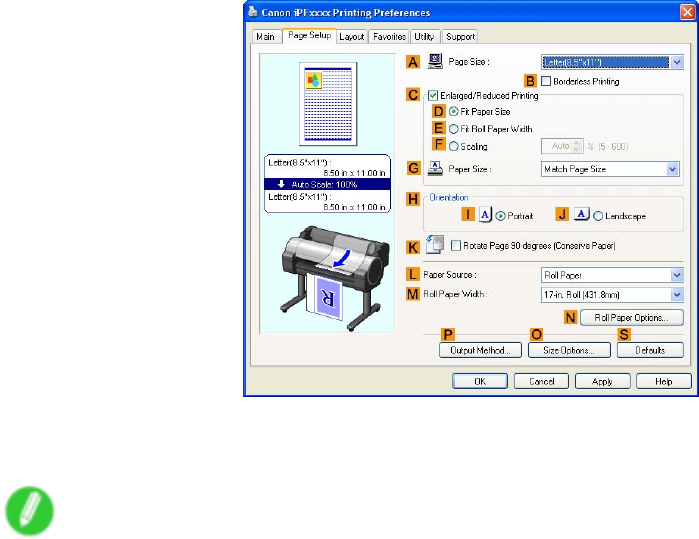Viewport: 699px width, 539px height.
Task: Expand the Paper Source dropdown
Action: pos(612,275)
